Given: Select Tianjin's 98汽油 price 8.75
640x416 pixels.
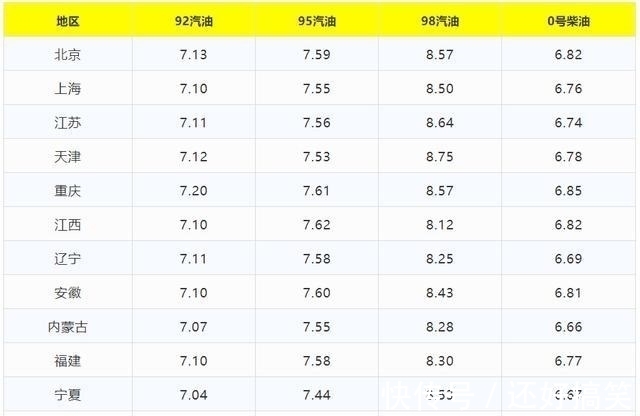Looking at the screenshot, I should coord(440,156).
